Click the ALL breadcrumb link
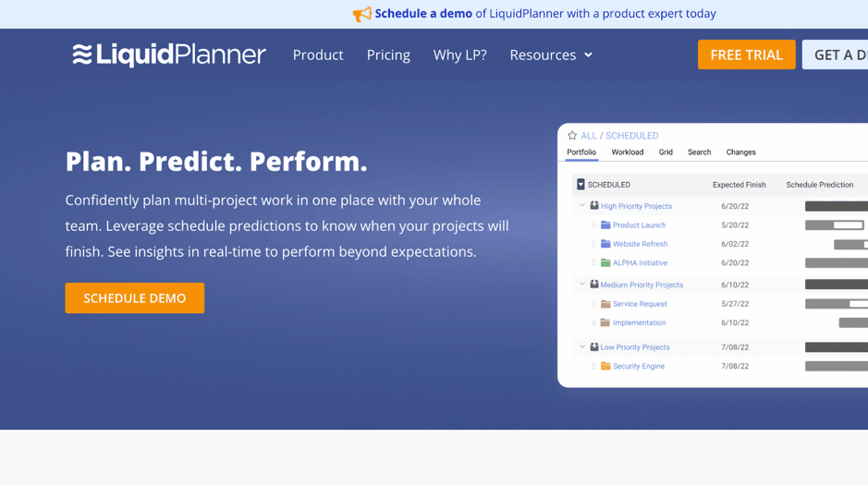Viewport: 868px width, 485px height. 589,136
